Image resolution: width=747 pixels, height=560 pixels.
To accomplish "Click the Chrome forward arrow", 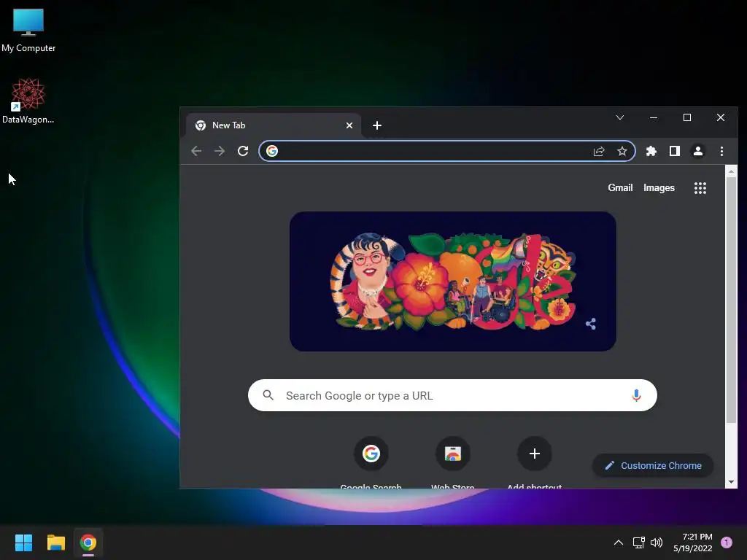I will (220, 152).
